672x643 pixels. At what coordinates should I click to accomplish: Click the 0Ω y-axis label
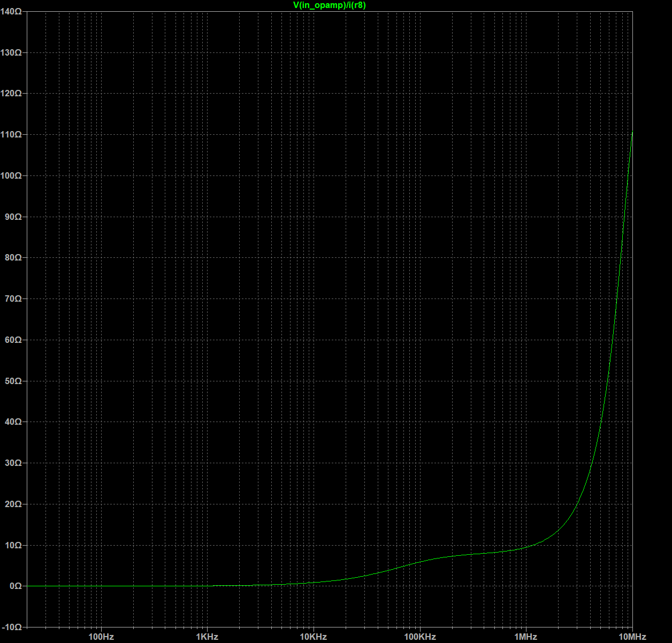tap(16, 586)
